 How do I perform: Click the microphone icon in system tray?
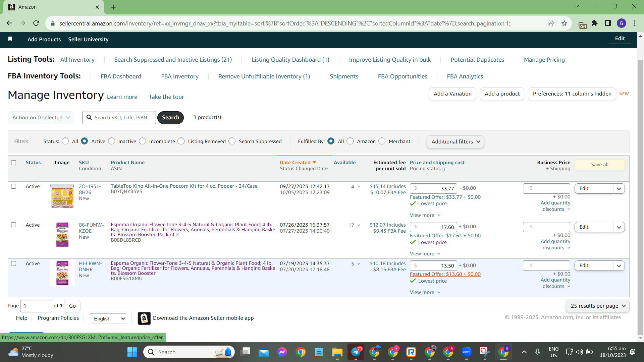538,352
